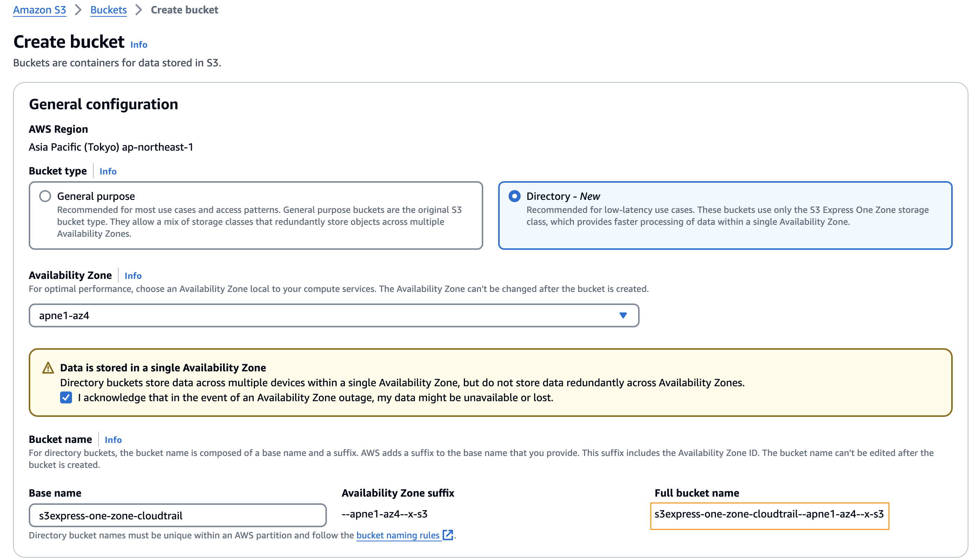
Task: Click the Base name input field
Action: pyautogui.click(x=177, y=515)
